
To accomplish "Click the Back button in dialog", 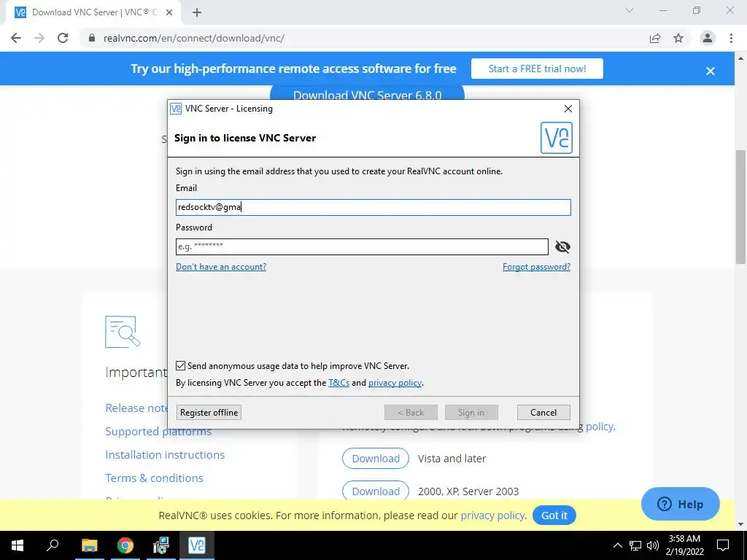I will click(411, 413).
